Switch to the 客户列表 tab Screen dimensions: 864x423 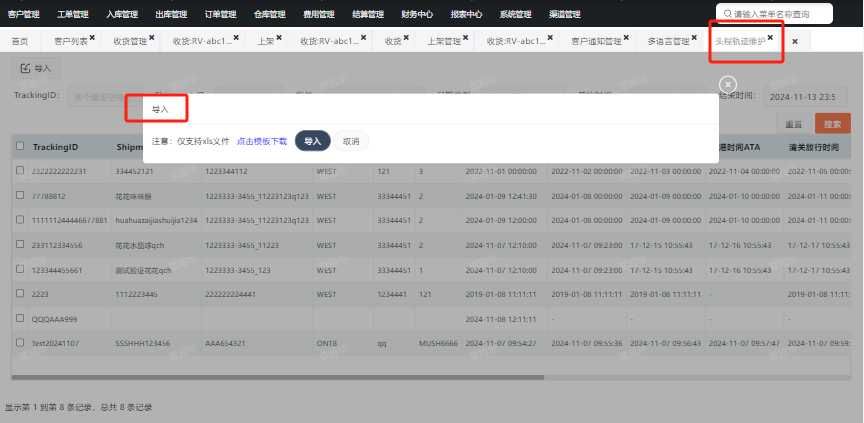(x=71, y=41)
